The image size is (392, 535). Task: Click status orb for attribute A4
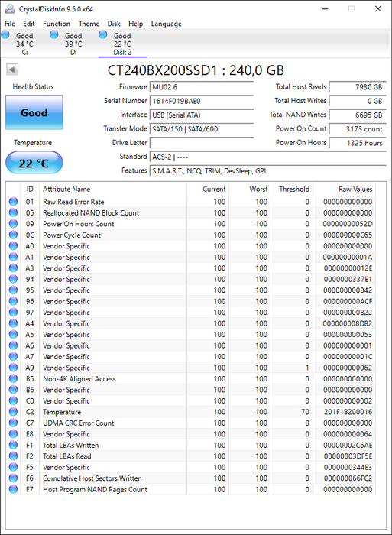click(x=13, y=323)
